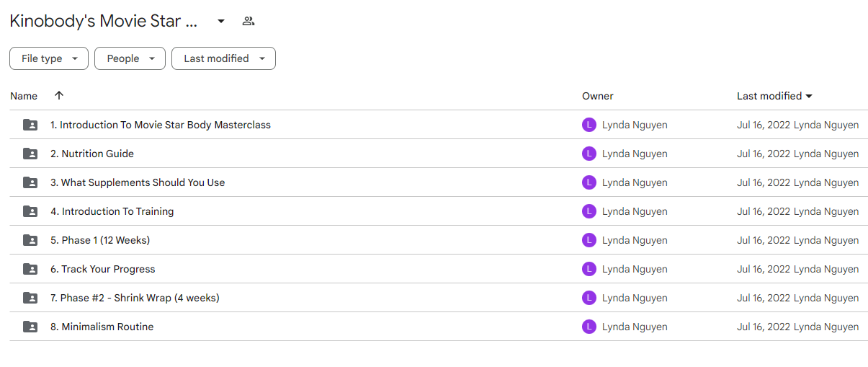868x367 pixels.
Task: Click the shared people icon beside title
Action: [x=249, y=21]
